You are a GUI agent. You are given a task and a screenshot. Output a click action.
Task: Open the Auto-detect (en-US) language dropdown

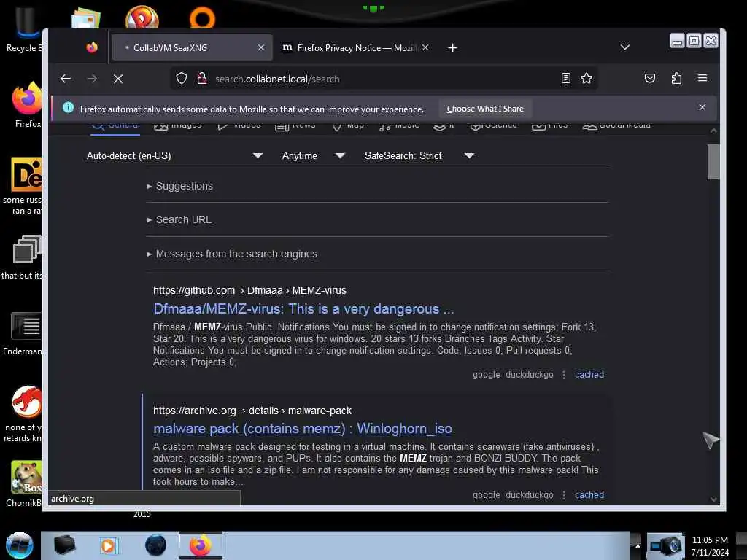pos(174,156)
